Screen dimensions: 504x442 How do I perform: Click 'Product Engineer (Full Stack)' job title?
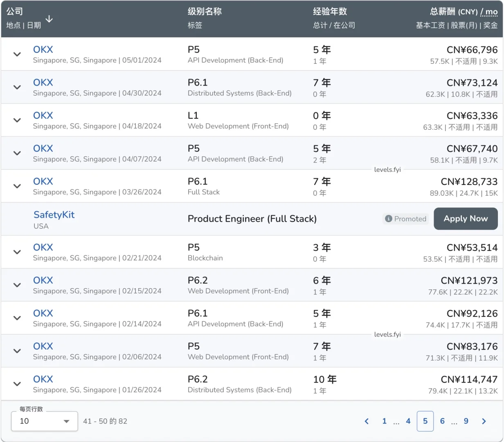click(x=252, y=219)
